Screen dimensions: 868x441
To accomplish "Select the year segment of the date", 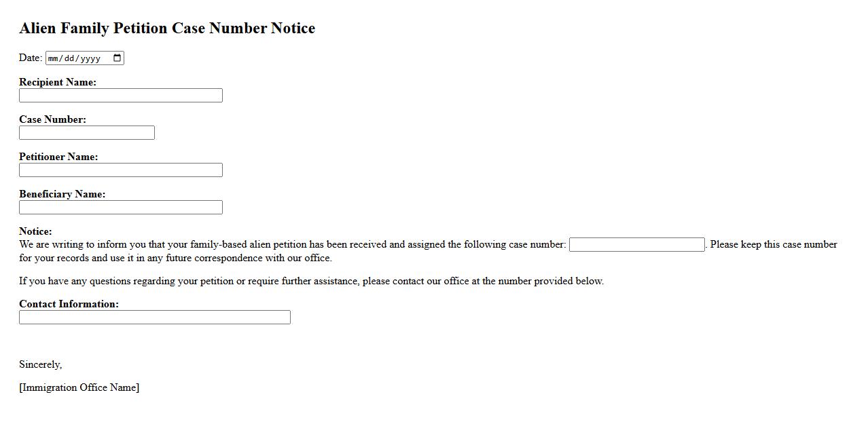I will point(90,58).
